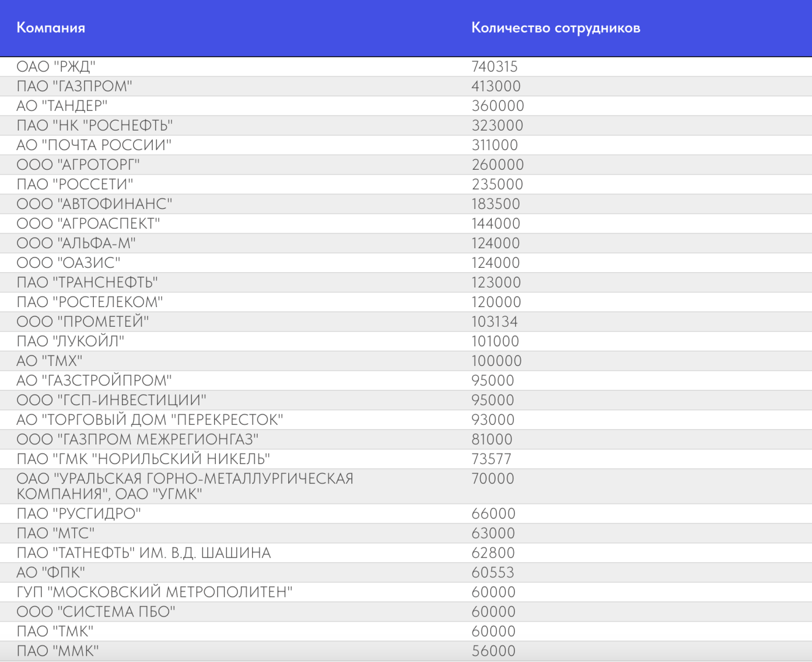Viewport: 812px width, 662px height.
Task: Select the value 56000
Action: [493, 650]
